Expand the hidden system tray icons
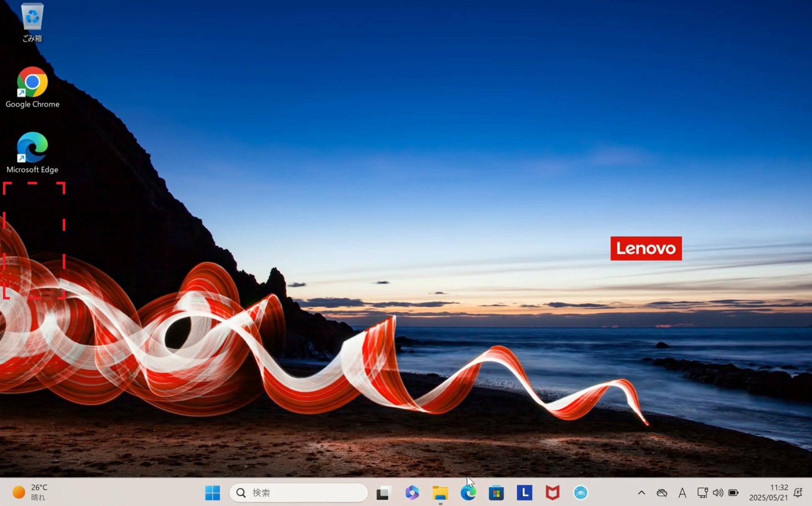Image resolution: width=812 pixels, height=506 pixels. [641, 492]
